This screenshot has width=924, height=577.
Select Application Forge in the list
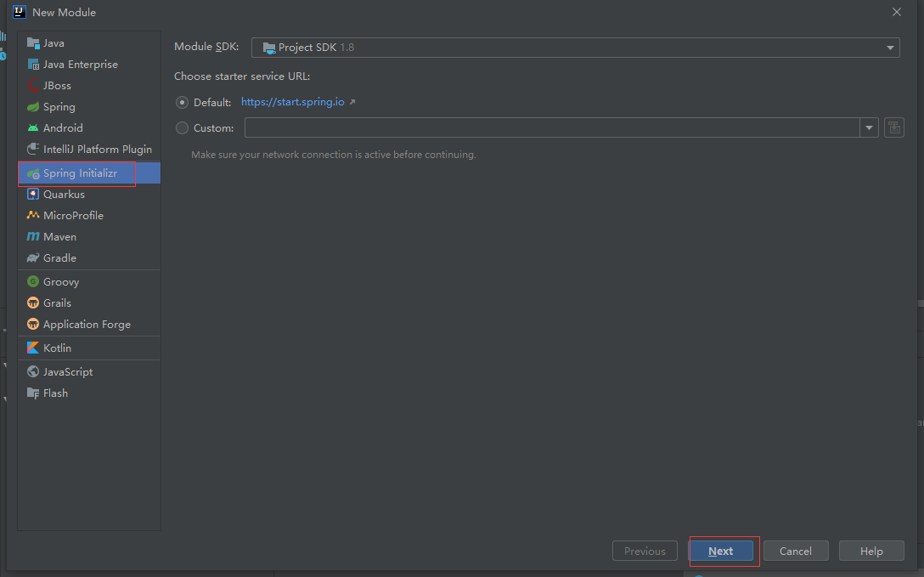89,324
